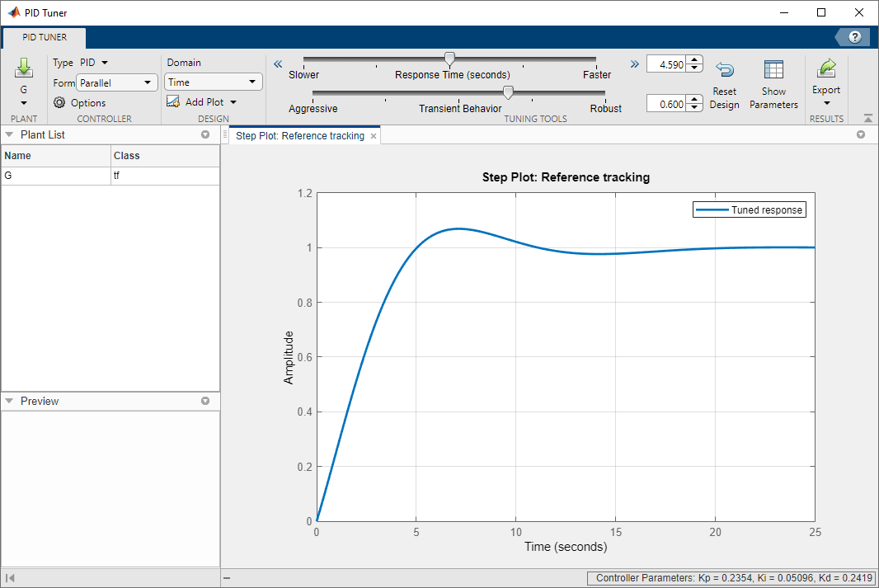Click the Export icon

coord(825,69)
